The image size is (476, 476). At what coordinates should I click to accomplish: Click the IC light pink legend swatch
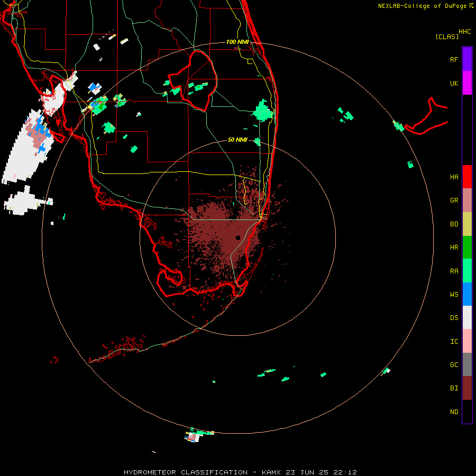click(x=467, y=341)
